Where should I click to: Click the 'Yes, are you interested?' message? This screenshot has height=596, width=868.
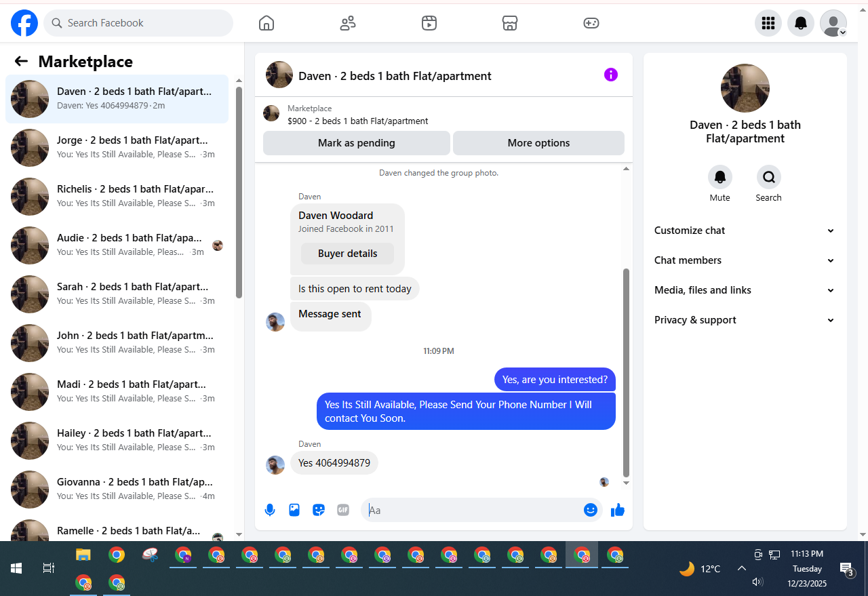click(555, 380)
